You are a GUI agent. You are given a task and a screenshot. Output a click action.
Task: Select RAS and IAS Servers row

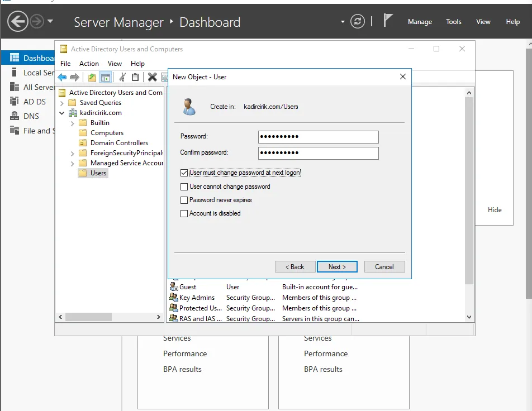tap(264, 318)
